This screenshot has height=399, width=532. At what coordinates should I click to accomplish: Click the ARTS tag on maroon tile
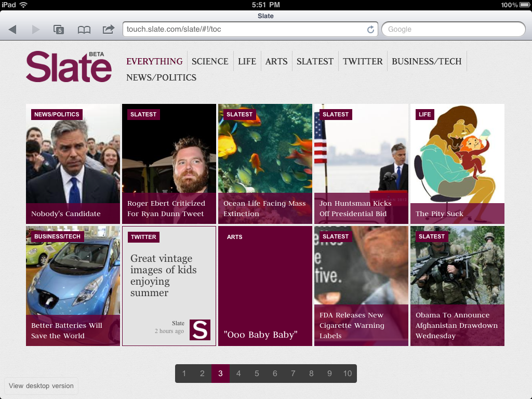click(x=234, y=237)
